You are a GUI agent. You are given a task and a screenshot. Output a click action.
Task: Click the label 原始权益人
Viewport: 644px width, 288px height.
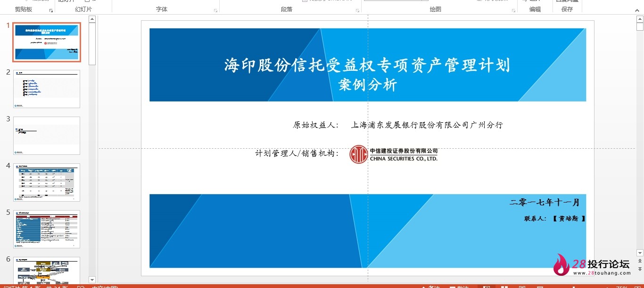tap(316, 125)
